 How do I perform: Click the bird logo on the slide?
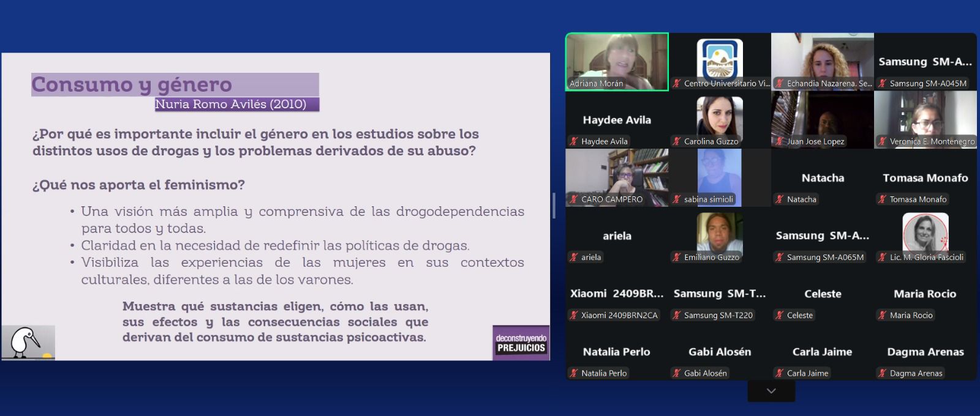(x=28, y=343)
